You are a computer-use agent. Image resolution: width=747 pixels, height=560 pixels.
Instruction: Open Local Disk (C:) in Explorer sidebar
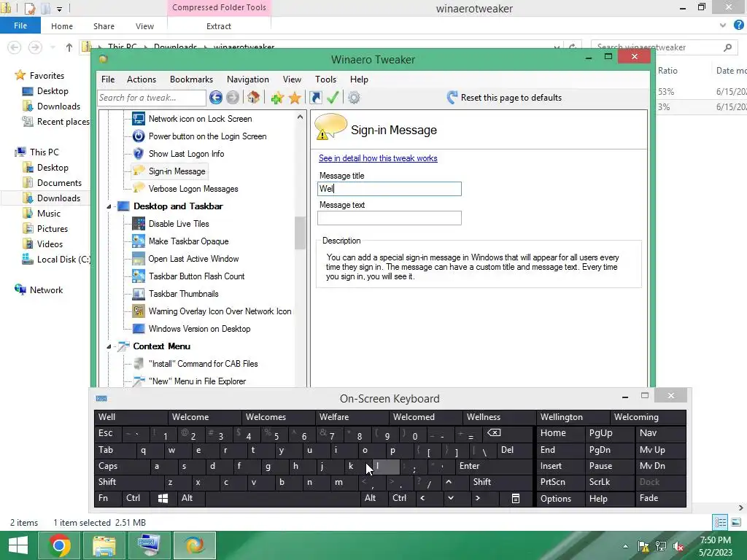56,260
